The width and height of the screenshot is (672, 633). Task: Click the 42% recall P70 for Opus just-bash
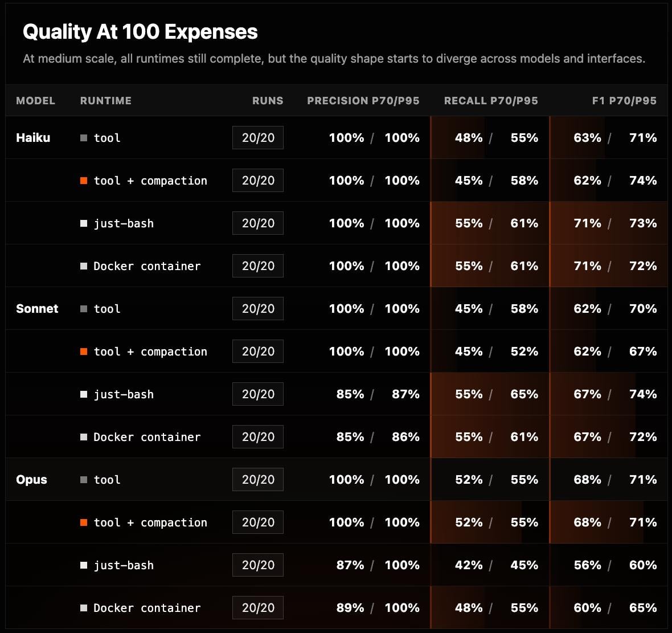[x=469, y=565]
